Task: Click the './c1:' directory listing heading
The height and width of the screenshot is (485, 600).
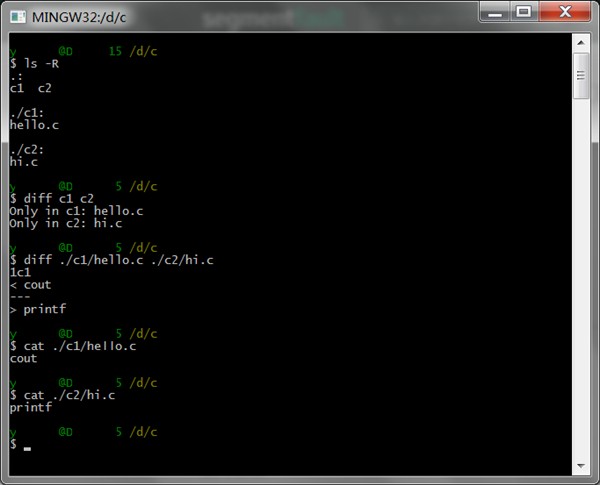Action: (x=27, y=114)
